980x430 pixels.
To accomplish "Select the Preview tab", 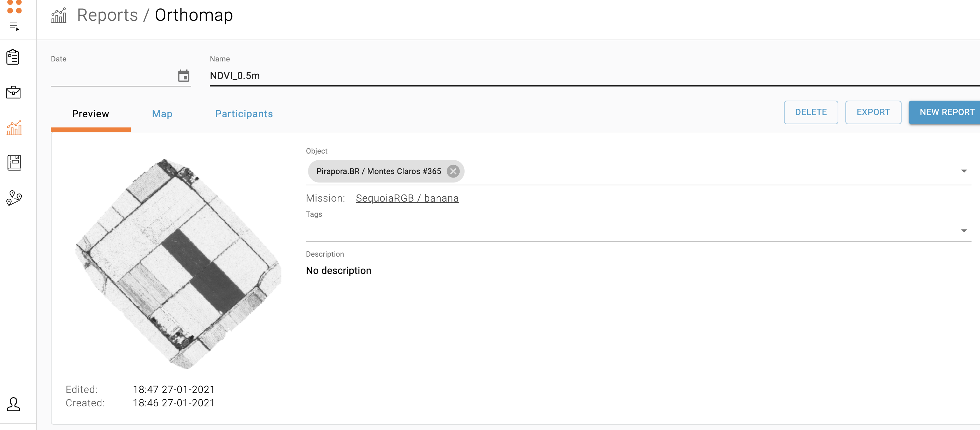I will (90, 114).
